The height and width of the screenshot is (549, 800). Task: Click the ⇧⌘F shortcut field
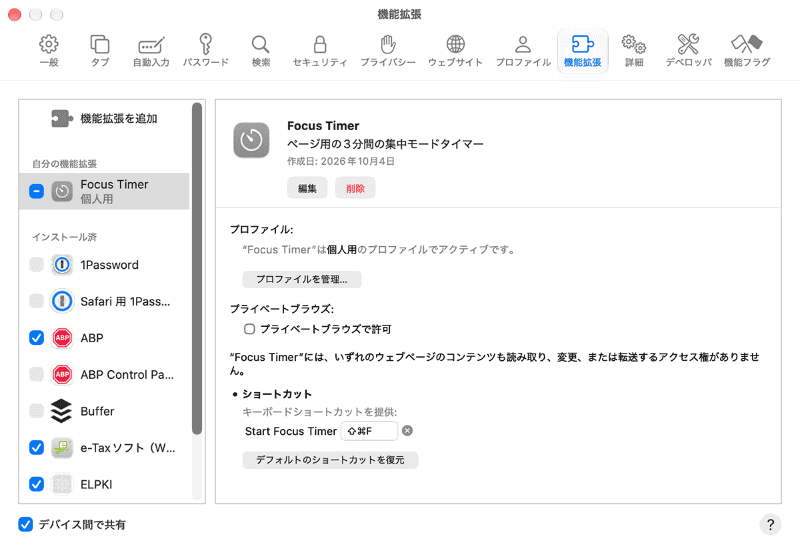point(369,431)
